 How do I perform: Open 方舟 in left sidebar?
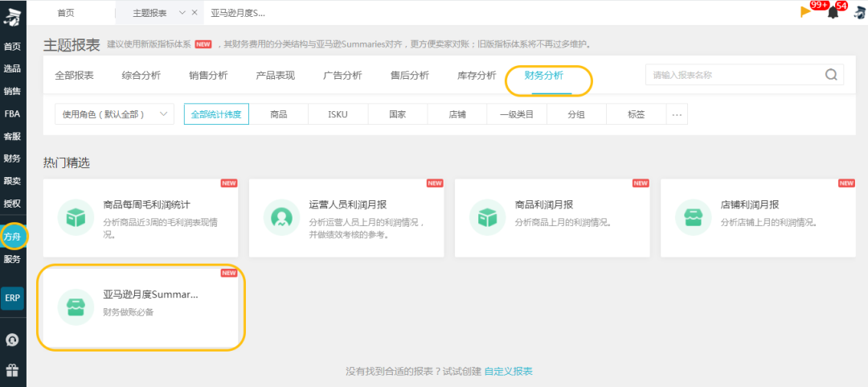(x=12, y=237)
